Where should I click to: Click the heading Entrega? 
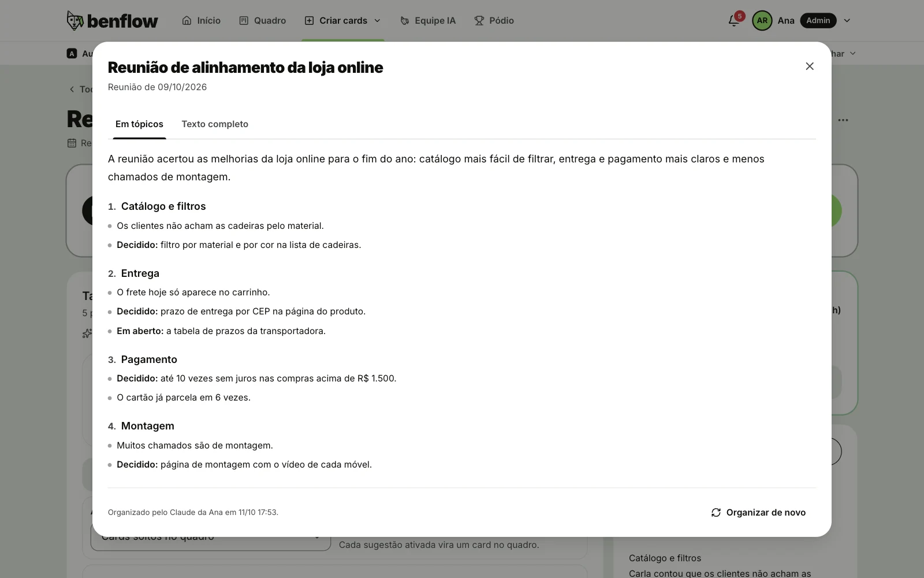tap(140, 273)
